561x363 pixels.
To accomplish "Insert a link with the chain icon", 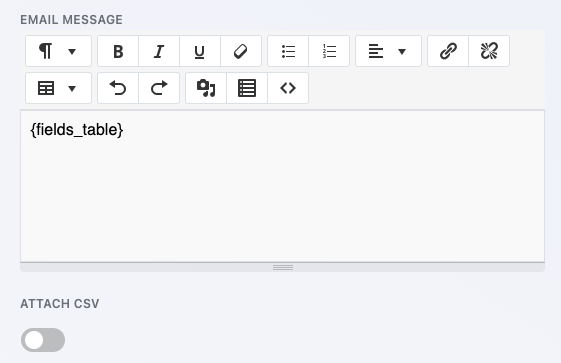I will 448,51.
